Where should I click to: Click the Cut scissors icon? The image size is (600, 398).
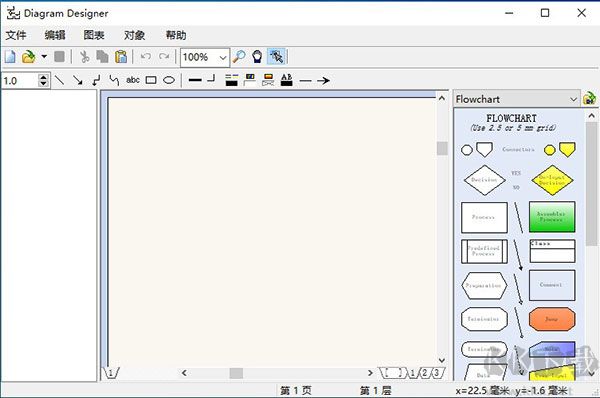84,57
